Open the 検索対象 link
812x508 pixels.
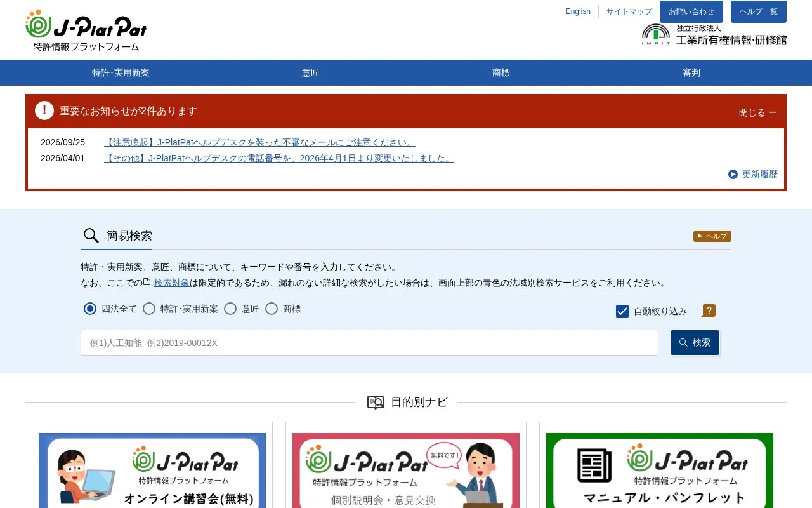point(172,283)
